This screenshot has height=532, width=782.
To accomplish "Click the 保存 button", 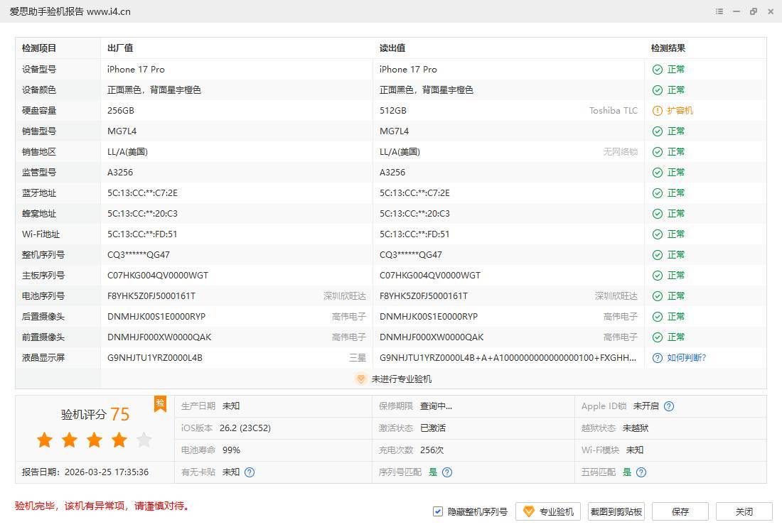I will (x=680, y=511).
